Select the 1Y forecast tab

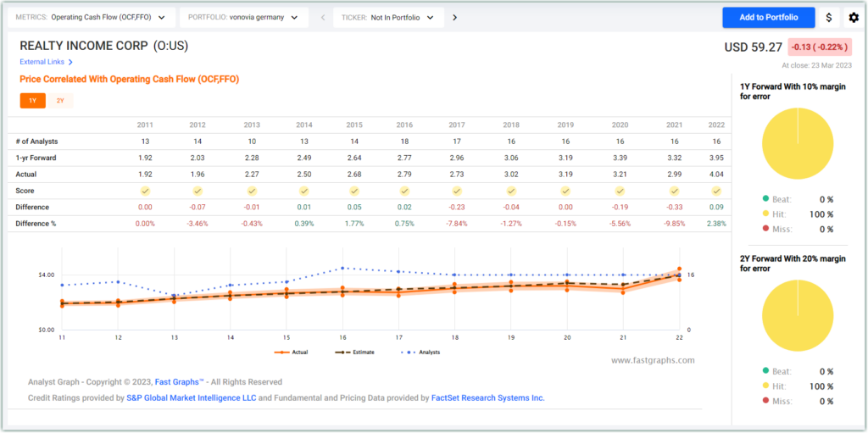pos(32,101)
